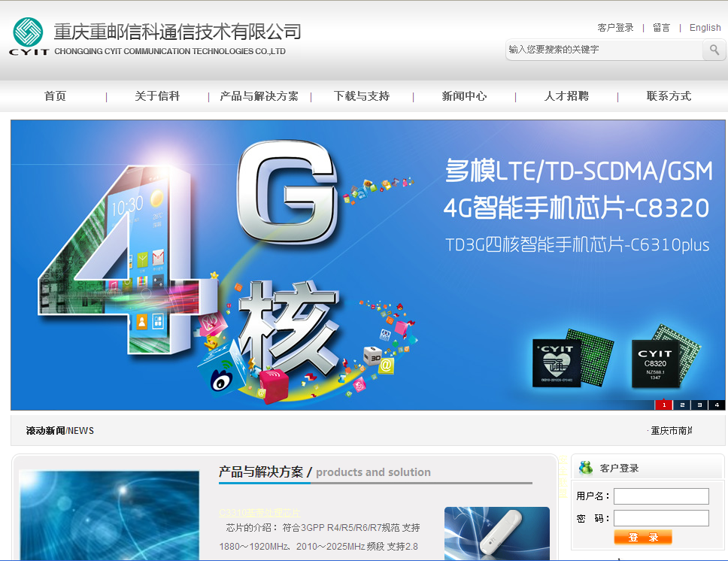Image resolution: width=728 pixels, height=561 pixels.
Task: Focus the 用户名 username field
Action: point(661,496)
